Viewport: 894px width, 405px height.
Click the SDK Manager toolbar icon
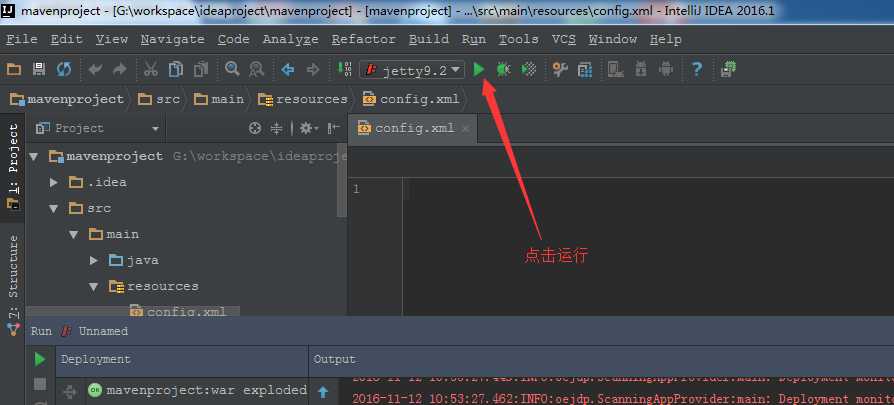(615, 70)
